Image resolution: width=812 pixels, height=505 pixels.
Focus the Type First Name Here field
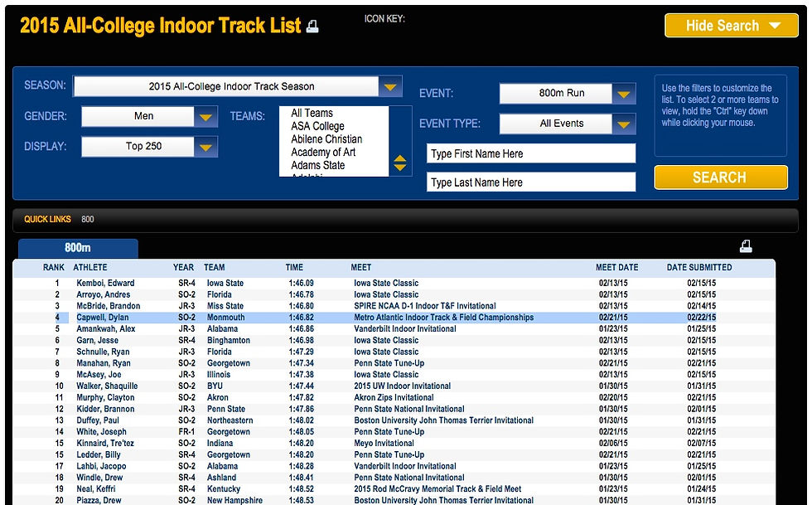tap(531, 153)
